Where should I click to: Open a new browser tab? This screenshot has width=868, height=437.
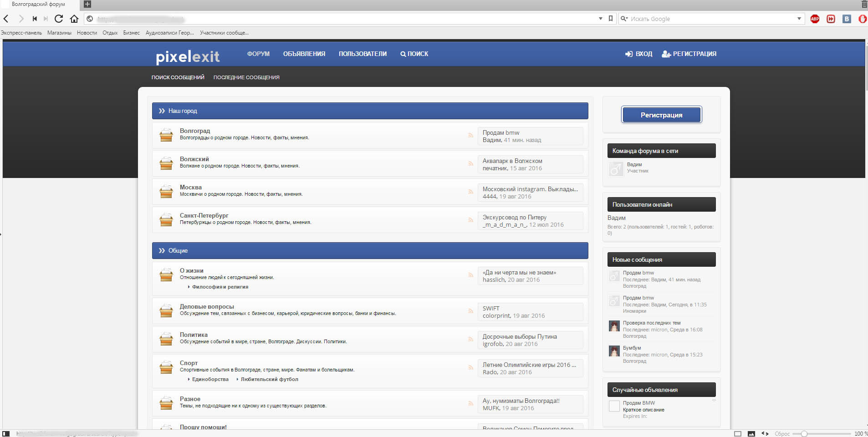87,4
